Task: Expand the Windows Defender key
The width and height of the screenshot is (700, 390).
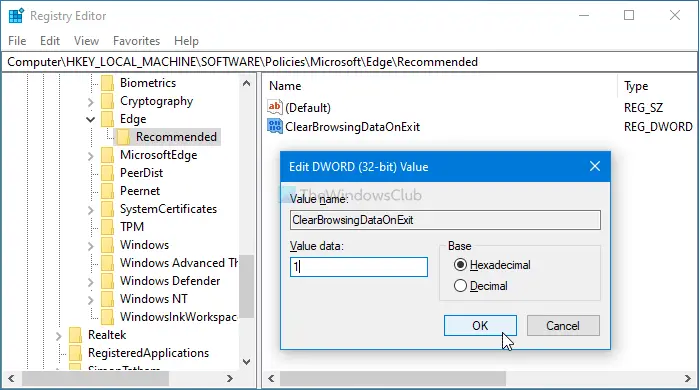Action: pyautogui.click(x=91, y=282)
